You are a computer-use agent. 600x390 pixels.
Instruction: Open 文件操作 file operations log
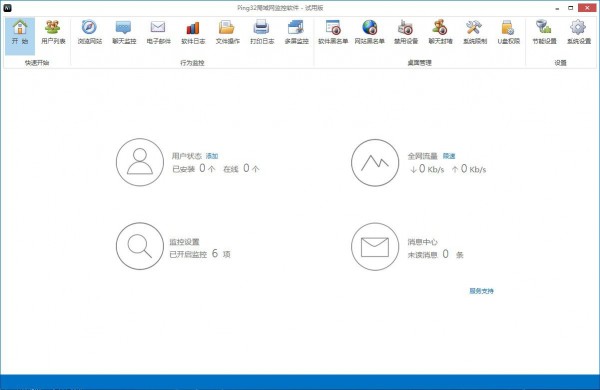(x=227, y=32)
